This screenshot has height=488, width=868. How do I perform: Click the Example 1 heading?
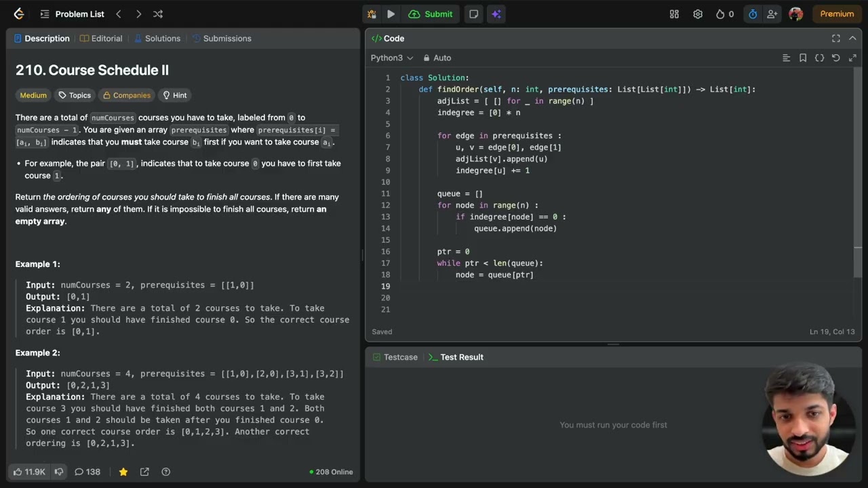38,264
